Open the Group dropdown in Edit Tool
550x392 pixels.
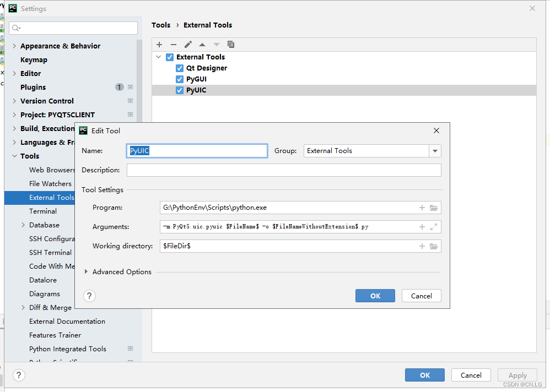click(x=435, y=150)
